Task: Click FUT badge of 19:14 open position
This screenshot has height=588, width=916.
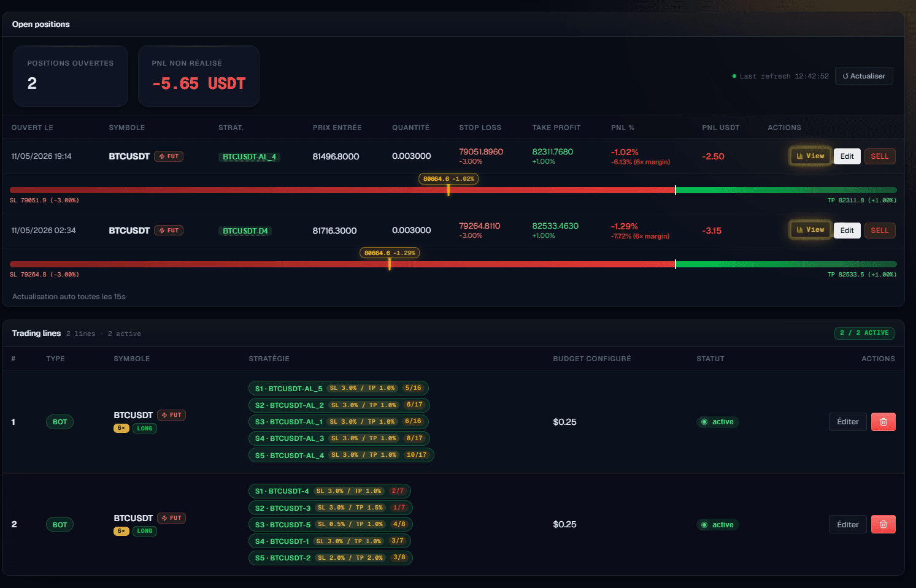Action: (x=169, y=156)
